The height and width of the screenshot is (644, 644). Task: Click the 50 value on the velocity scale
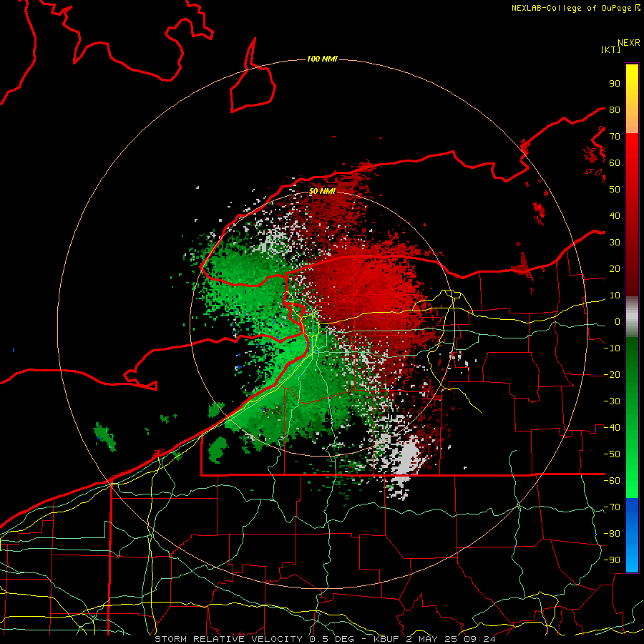click(615, 190)
